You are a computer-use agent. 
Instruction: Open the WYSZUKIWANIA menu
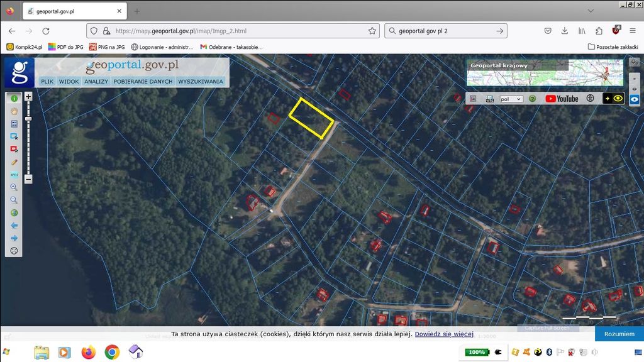(201, 82)
